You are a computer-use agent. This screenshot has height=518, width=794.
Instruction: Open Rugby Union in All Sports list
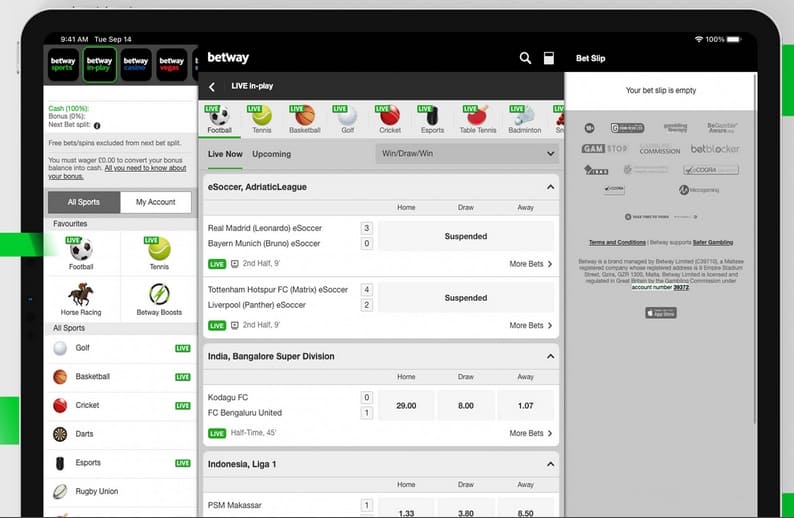(121, 492)
